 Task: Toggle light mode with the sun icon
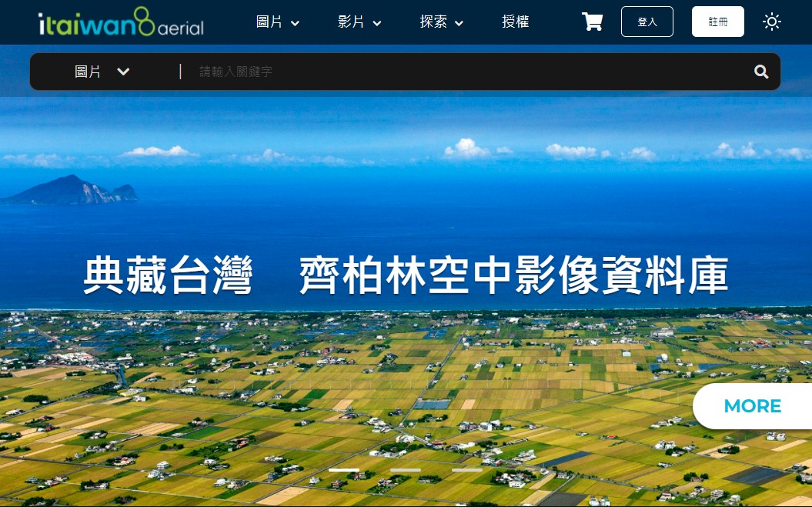point(771,22)
